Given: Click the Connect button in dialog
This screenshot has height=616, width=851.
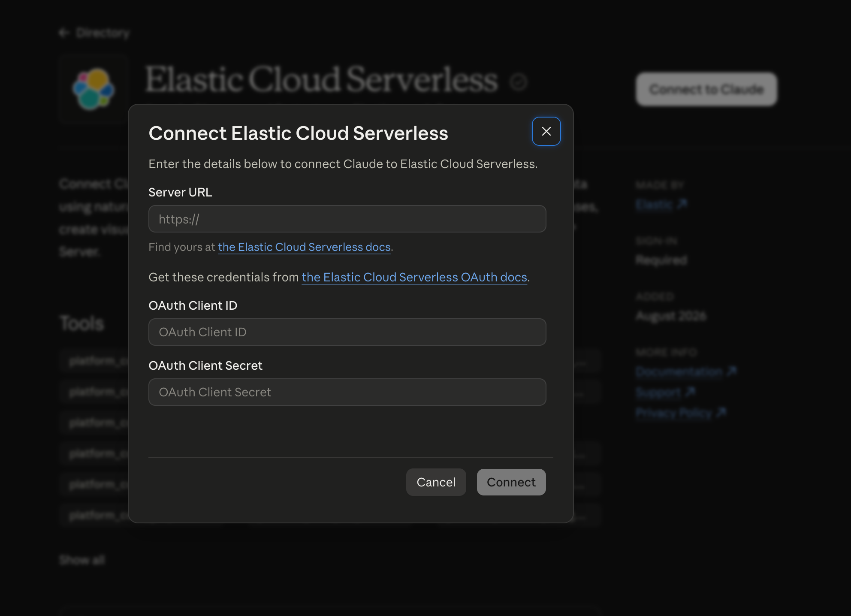Looking at the screenshot, I should 511,482.
